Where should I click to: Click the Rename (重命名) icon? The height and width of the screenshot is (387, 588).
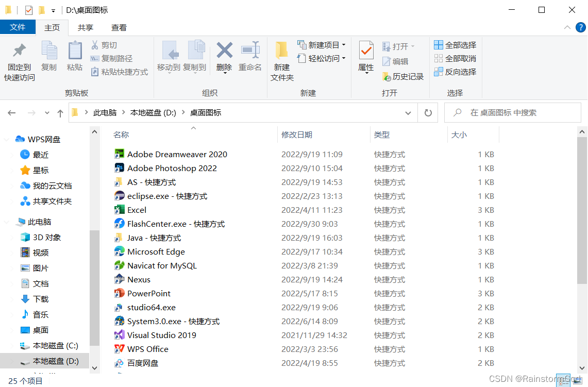click(x=250, y=51)
